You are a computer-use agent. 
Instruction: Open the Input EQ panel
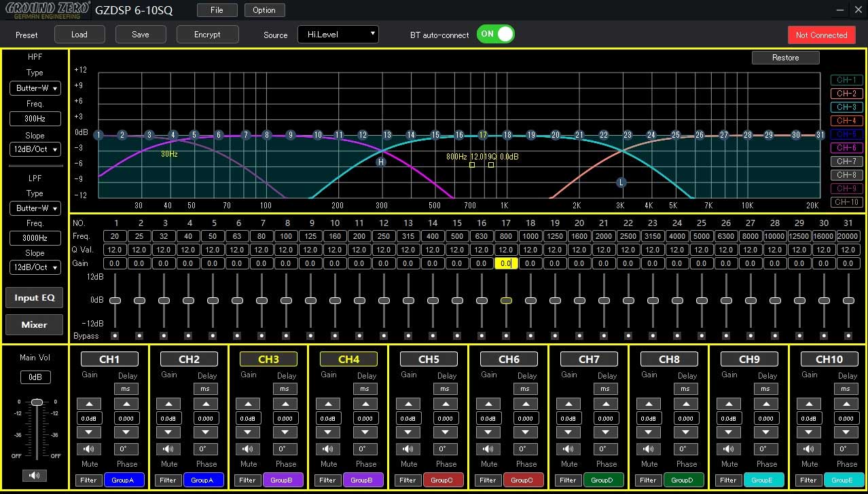pyautogui.click(x=34, y=298)
